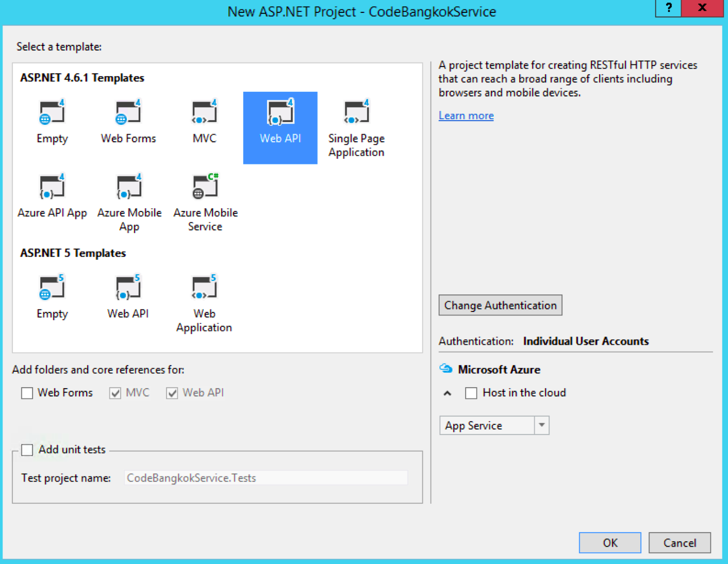This screenshot has width=728, height=564.
Task: Enable the Web Forms folder reference checkbox
Action: point(27,393)
